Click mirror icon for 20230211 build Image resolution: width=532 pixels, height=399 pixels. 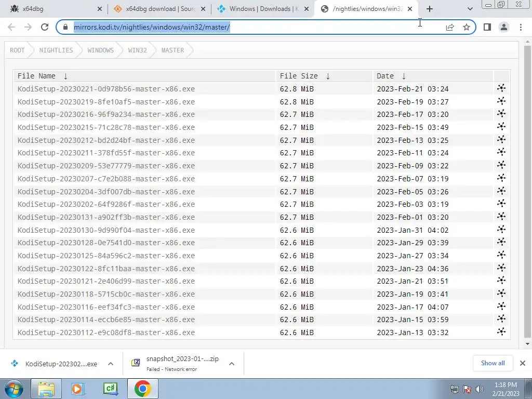(501, 152)
